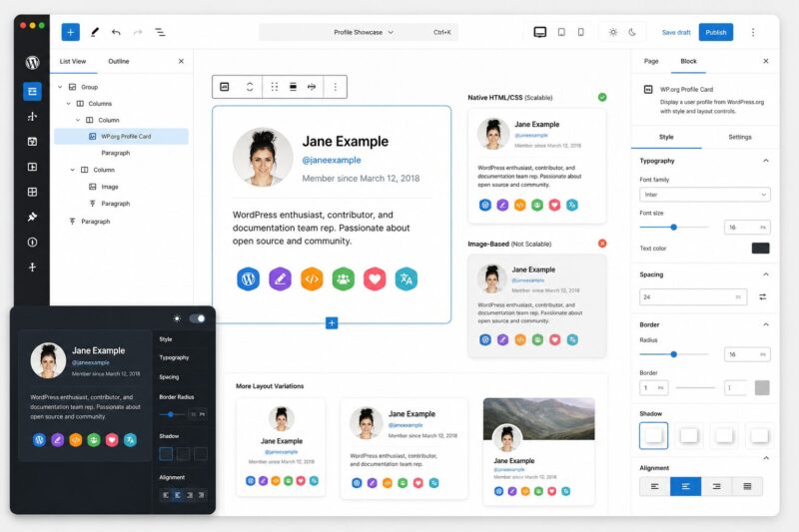Image resolution: width=799 pixels, height=532 pixels.
Task: Choose the third shadow preset
Action: (x=724, y=436)
